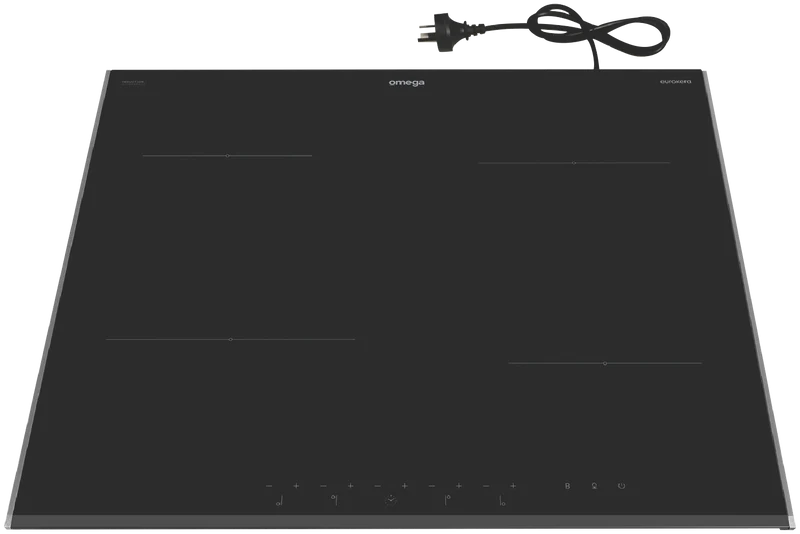The height and width of the screenshot is (534, 800).
Task: Decrease front-left zone heat with minus
Action: tap(269, 486)
